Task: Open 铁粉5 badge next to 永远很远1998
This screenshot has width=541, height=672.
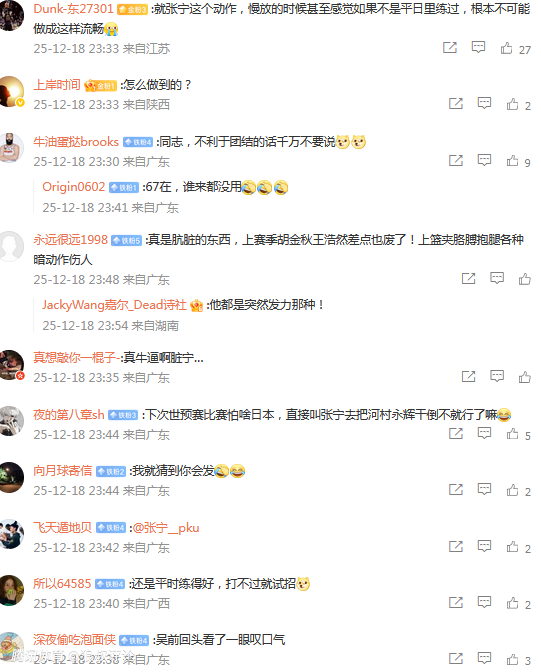Action: coord(126,241)
